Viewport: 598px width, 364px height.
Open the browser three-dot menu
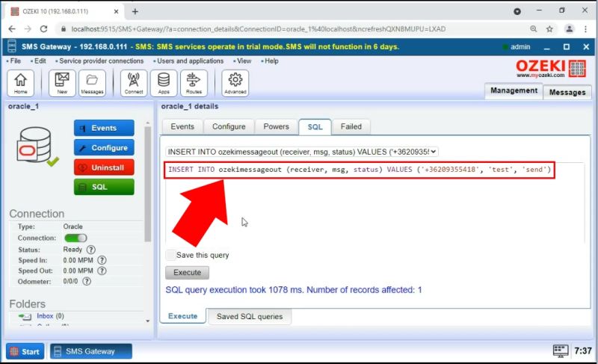pos(585,29)
